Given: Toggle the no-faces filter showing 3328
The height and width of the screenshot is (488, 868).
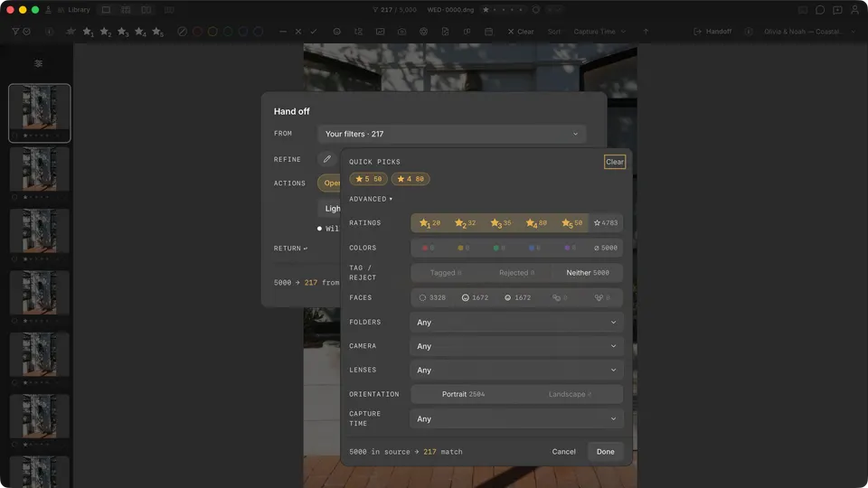Looking at the screenshot, I should point(432,297).
